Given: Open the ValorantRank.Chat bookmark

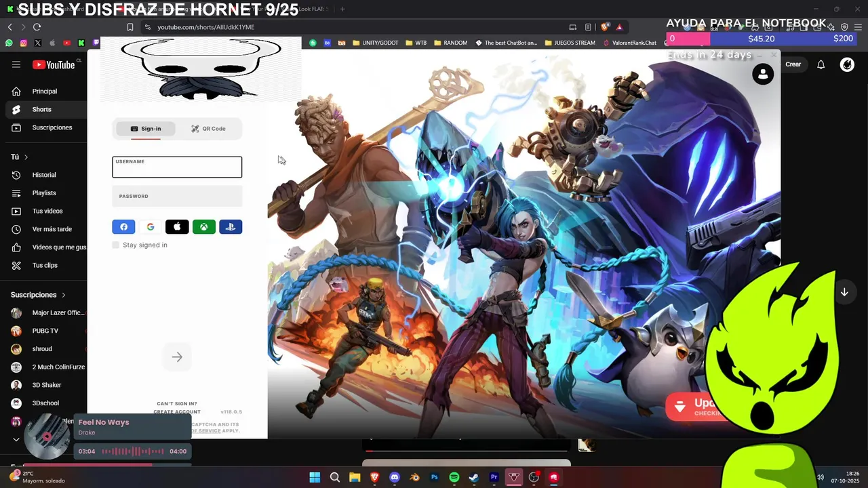Looking at the screenshot, I should pos(630,43).
